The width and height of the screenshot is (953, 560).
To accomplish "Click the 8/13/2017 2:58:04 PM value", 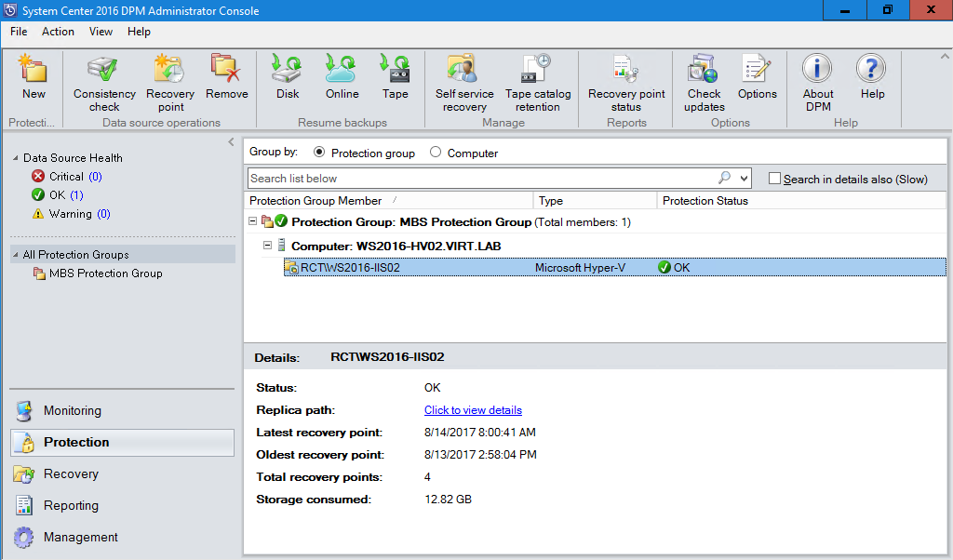I will [480, 454].
